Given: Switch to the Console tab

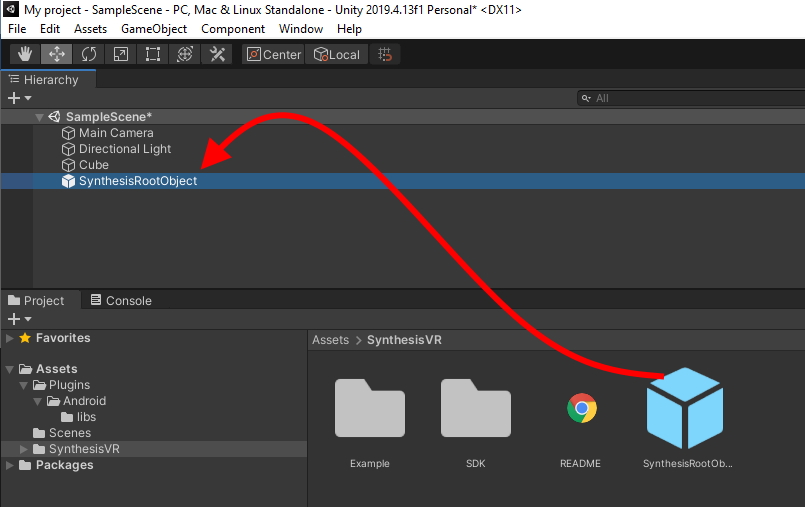Looking at the screenshot, I should coord(121,300).
